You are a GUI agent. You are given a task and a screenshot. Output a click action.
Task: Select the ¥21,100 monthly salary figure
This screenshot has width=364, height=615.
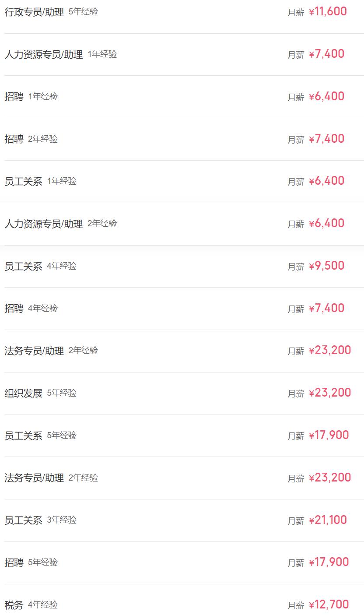coord(328,520)
